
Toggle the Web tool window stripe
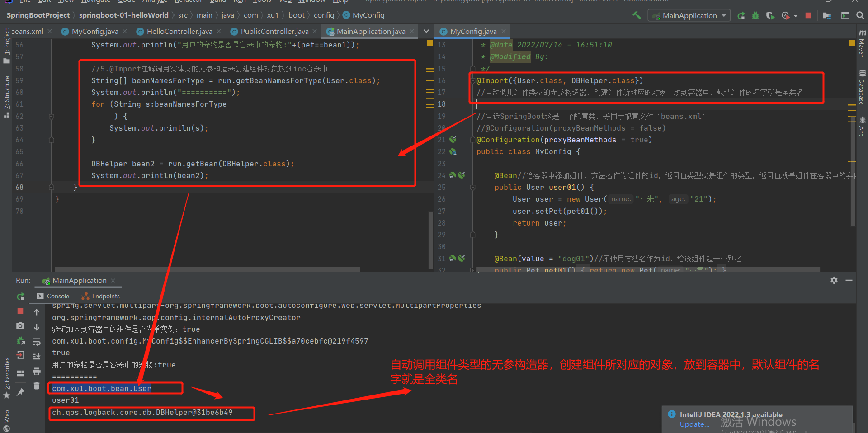pos(6,421)
